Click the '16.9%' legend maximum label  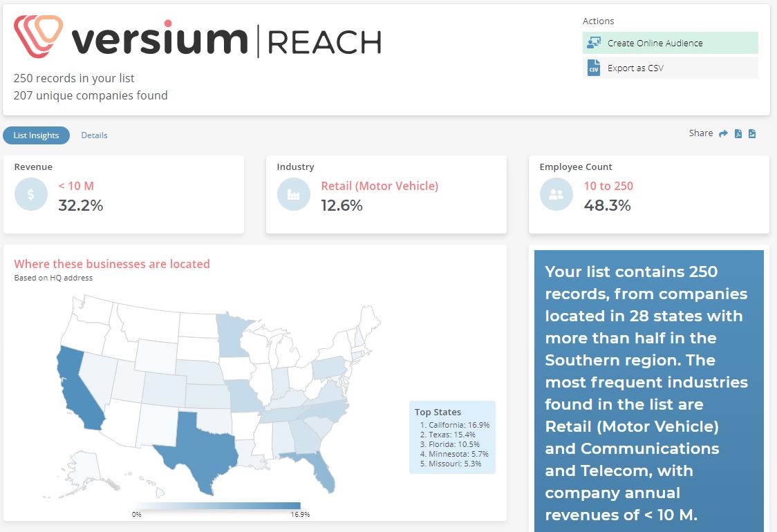point(300,515)
